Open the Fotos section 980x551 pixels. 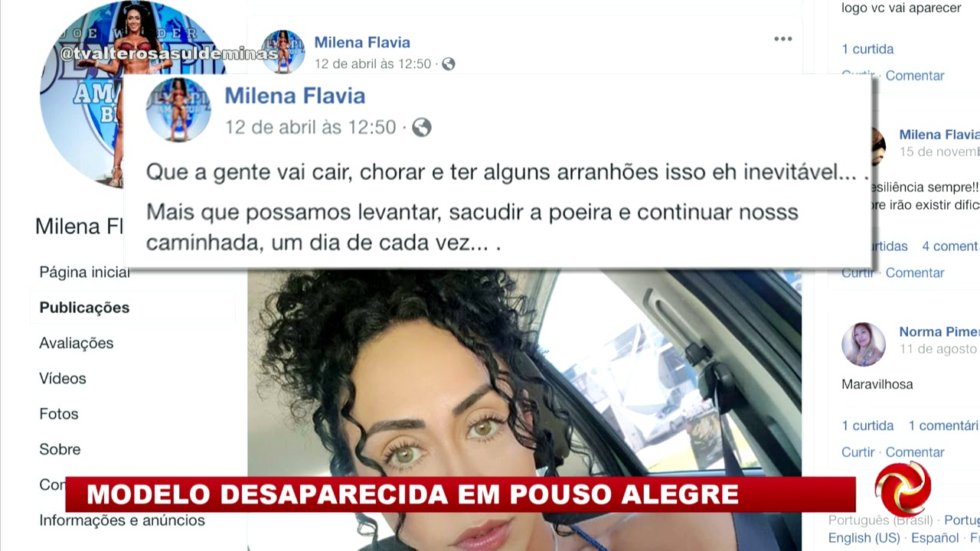[x=59, y=413]
